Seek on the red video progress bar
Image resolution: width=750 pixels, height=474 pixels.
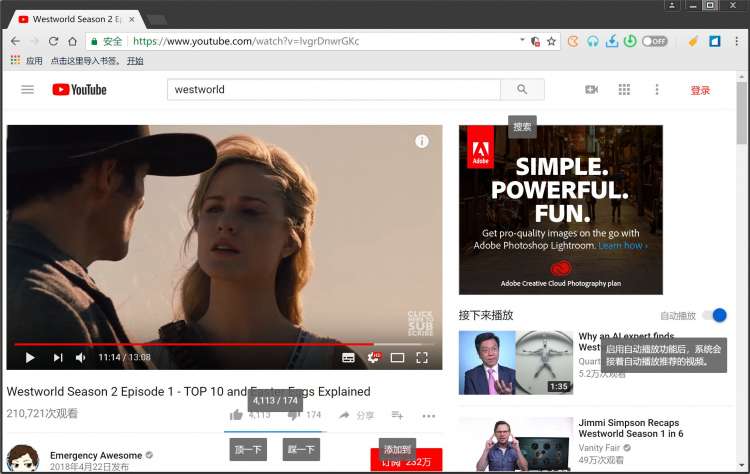(224, 344)
